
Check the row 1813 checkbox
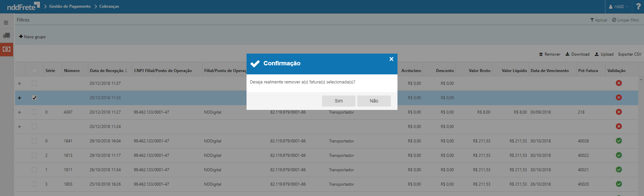point(35,155)
